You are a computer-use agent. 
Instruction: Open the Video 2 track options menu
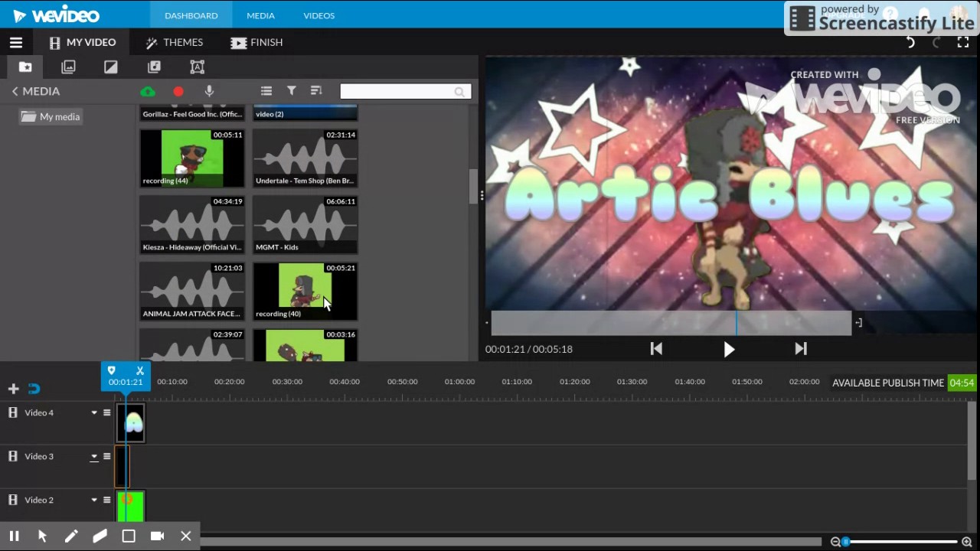coord(107,500)
